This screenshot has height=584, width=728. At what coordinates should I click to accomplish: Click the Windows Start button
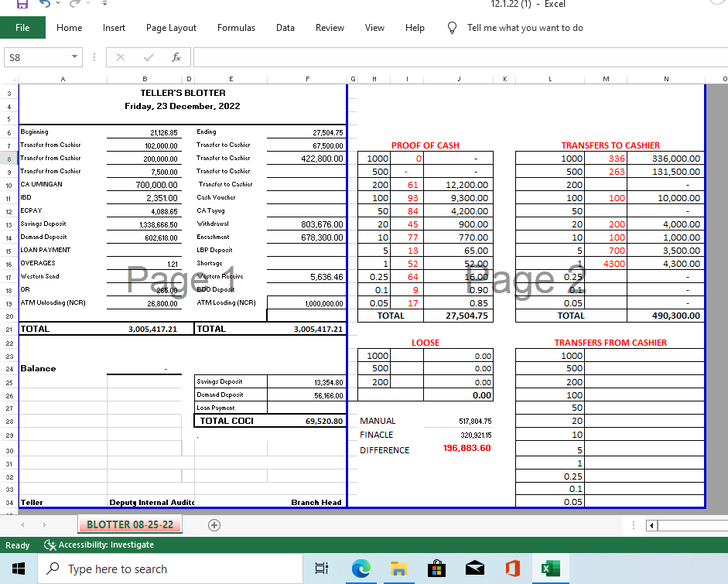19,569
